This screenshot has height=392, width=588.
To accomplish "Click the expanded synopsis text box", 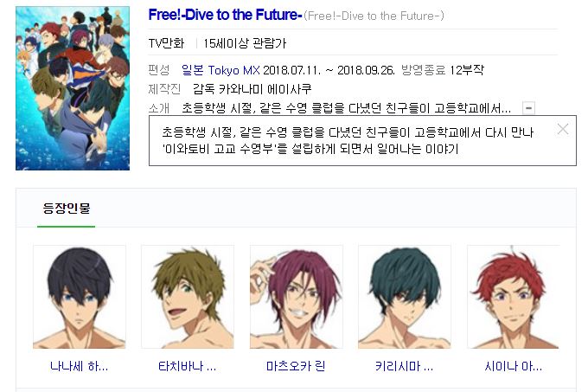I will click(x=362, y=141).
